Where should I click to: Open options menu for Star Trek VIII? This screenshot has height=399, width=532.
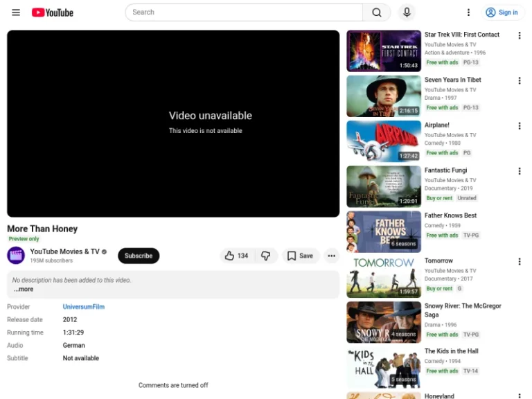pos(519,35)
